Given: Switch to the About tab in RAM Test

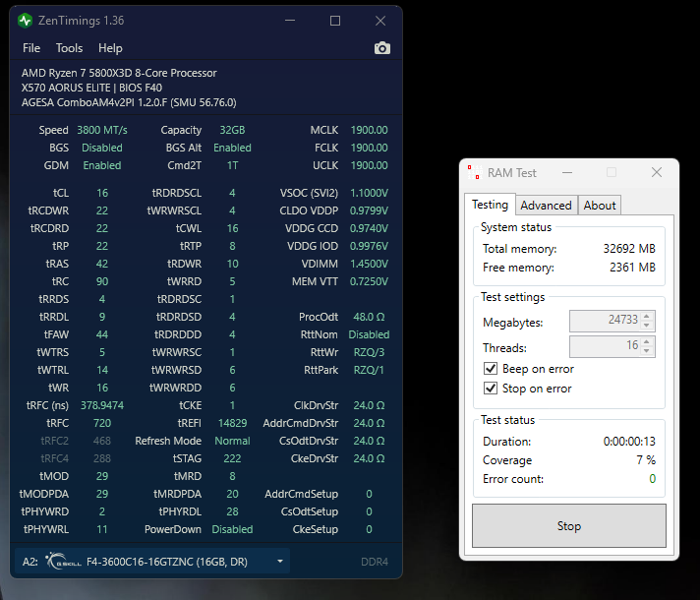Looking at the screenshot, I should (x=600, y=205).
